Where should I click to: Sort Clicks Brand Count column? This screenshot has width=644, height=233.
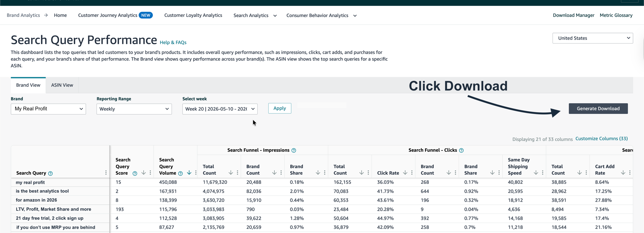point(449,173)
